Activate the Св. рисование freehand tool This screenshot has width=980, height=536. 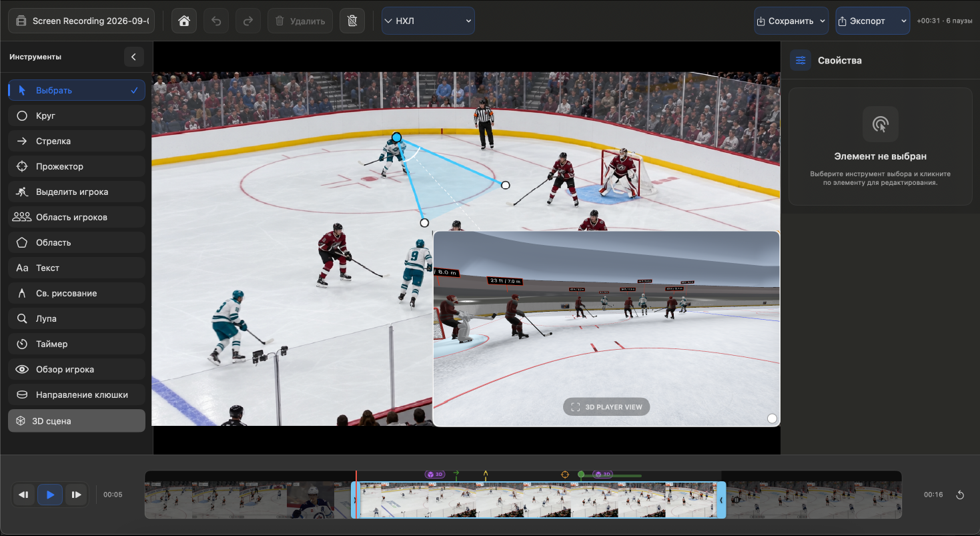point(77,293)
